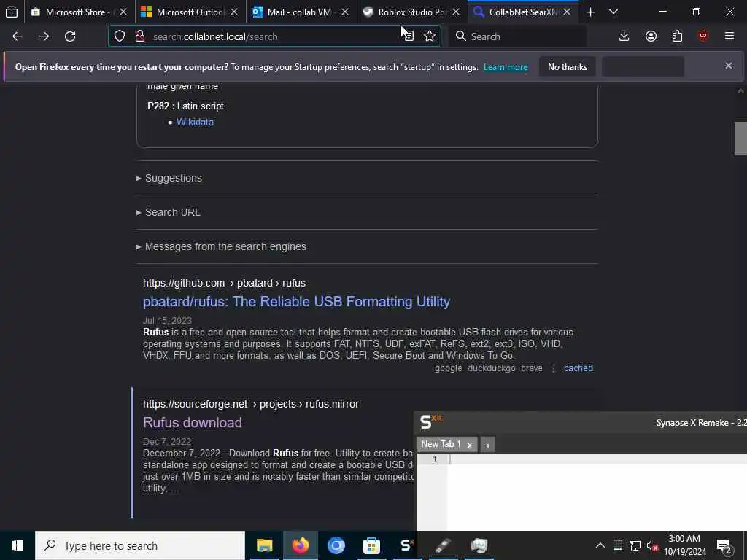Open the tracking protection shield icon
747x560 pixels.
point(120,36)
